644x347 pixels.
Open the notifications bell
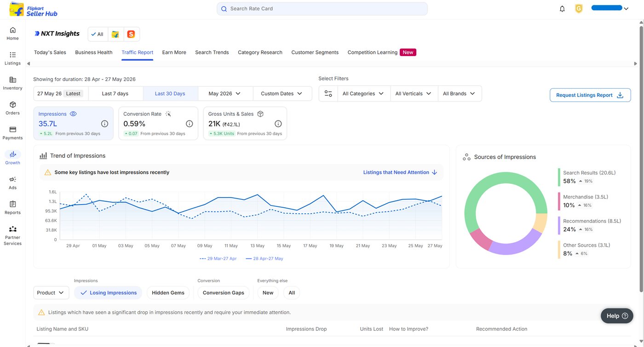562,9
